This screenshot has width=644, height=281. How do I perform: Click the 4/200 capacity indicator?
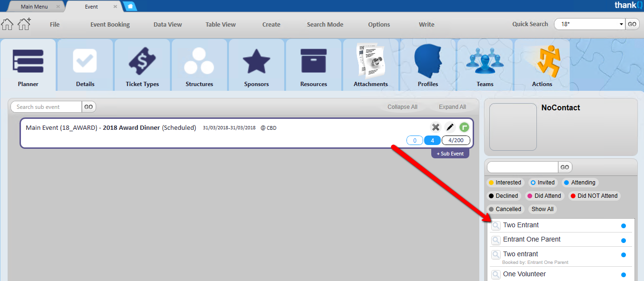click(456, 140)
